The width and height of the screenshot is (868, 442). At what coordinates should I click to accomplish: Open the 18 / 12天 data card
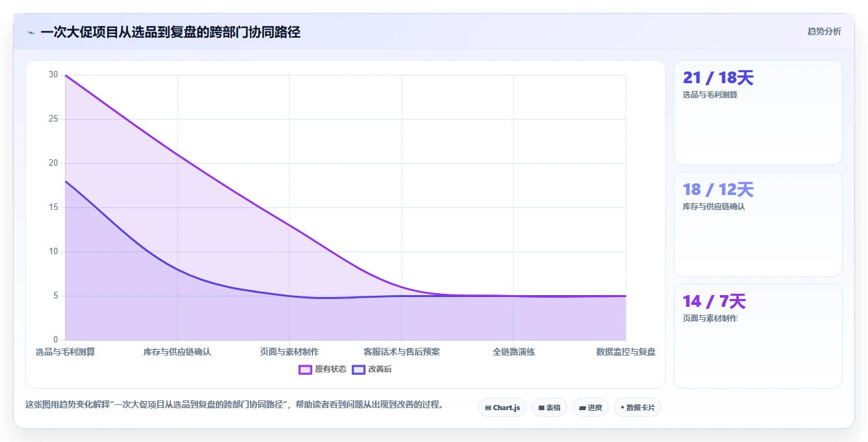click(x=758, y=224)
